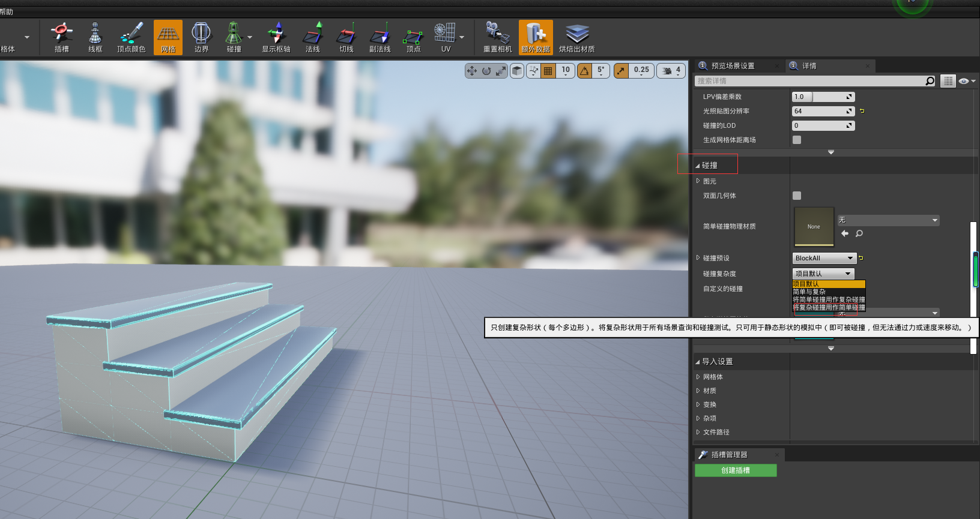Close the 预览场景设置 tab
The width and height of the screenshot is (980, 519).
[x=777, y=66]
